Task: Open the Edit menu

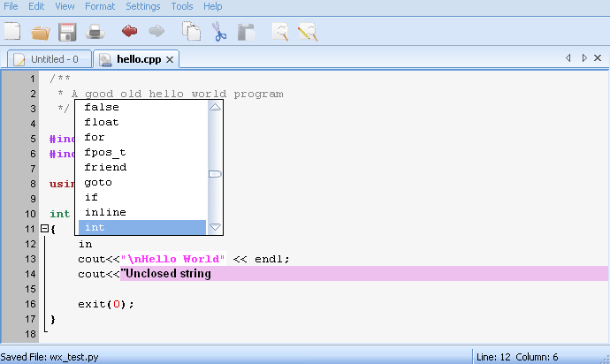Action: click(36, 6)
